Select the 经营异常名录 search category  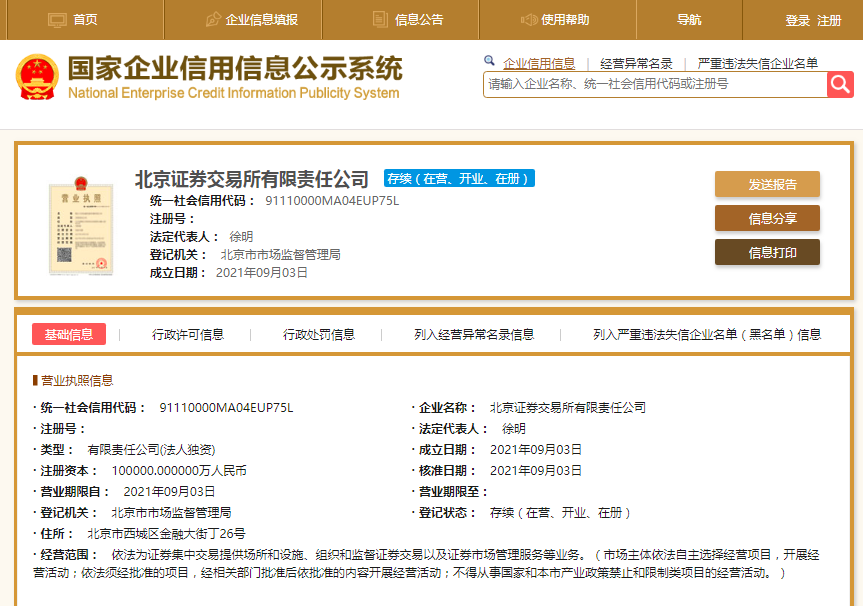636,64
